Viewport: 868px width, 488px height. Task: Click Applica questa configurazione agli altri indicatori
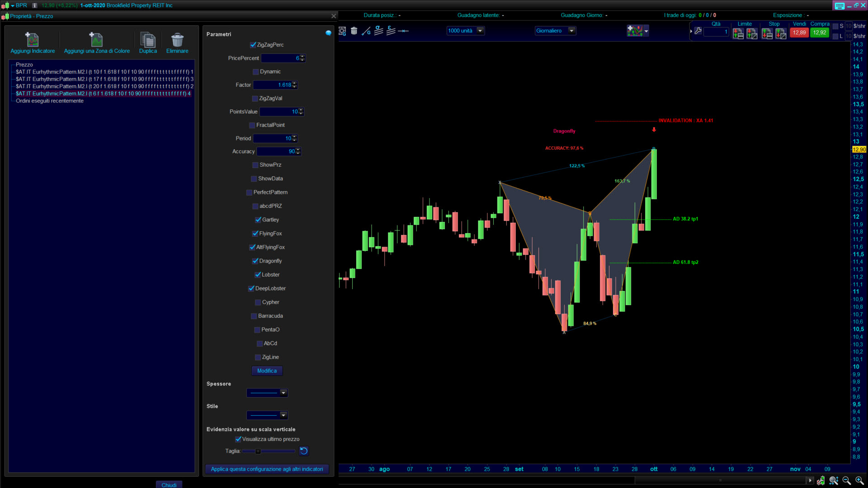click(x=267, y=469)
